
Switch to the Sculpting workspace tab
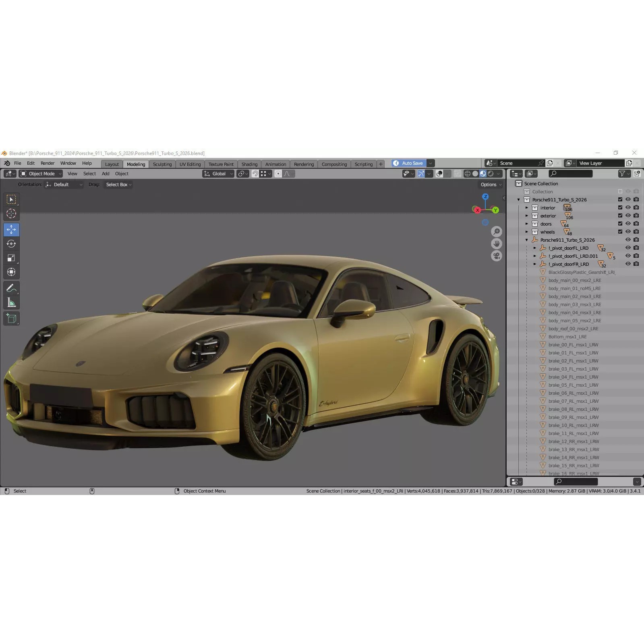[162, 164]
